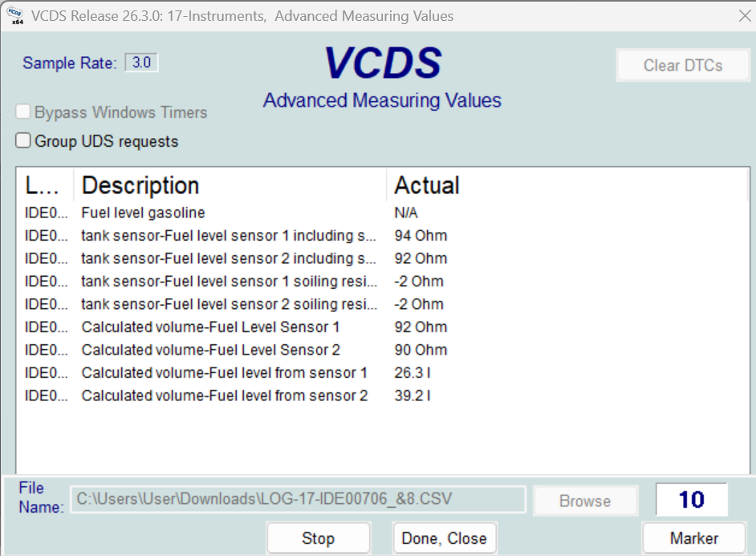Click the marker number field showing 10
The image size is (756, 556).
point(691,499)
